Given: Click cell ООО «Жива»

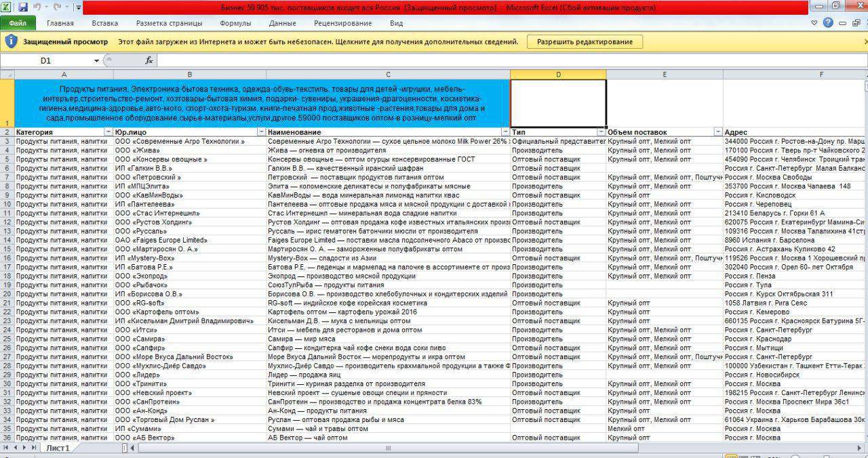Looking at the screenshot, I should tap(190, 150).
